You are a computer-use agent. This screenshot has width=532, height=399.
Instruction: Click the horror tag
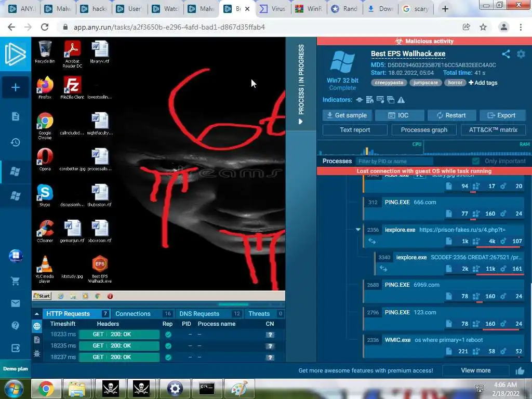point(455,83)
